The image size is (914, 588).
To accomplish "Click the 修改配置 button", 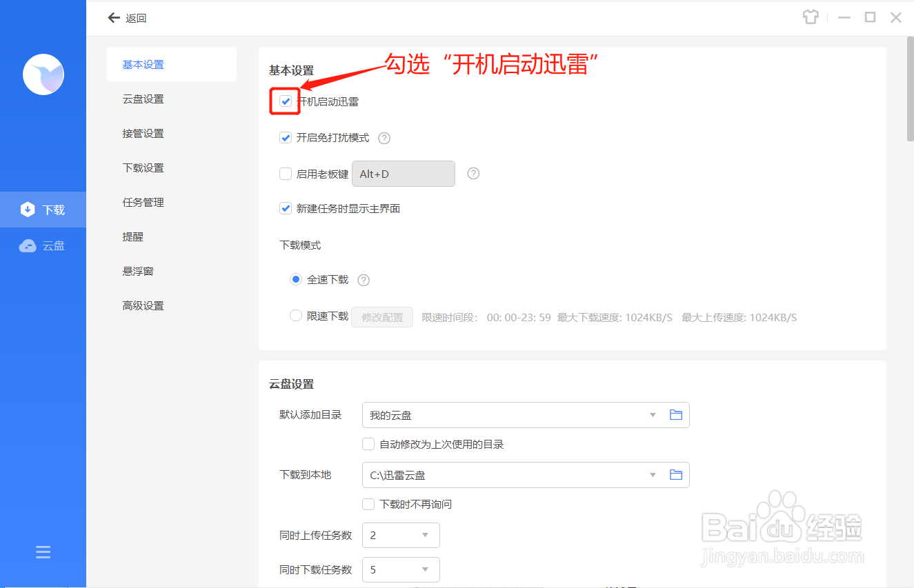I will [382, 317].
